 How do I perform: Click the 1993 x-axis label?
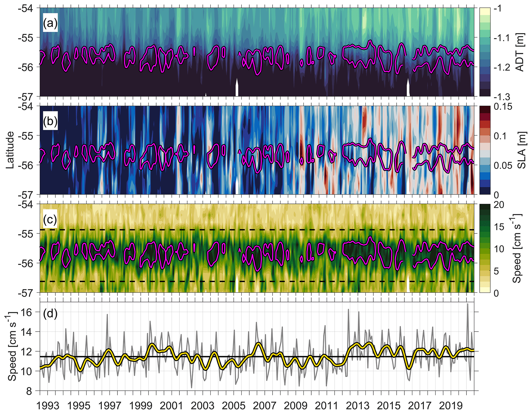[x=48, y=406]
